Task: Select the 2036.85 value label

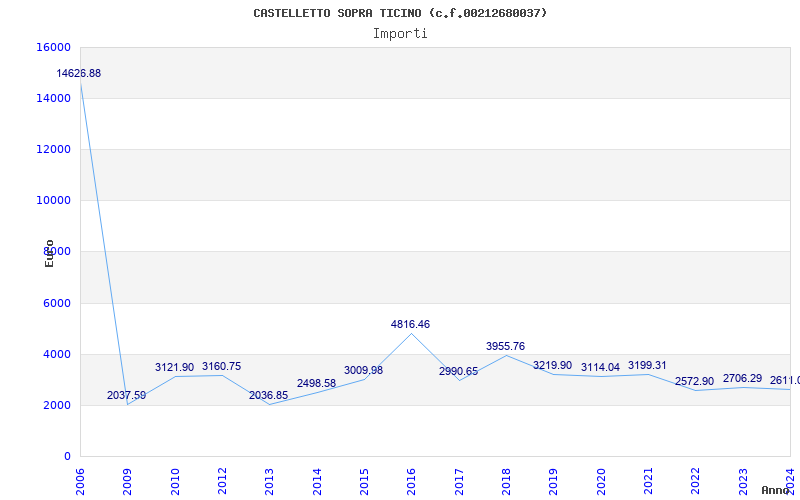Action: point(268,395)
